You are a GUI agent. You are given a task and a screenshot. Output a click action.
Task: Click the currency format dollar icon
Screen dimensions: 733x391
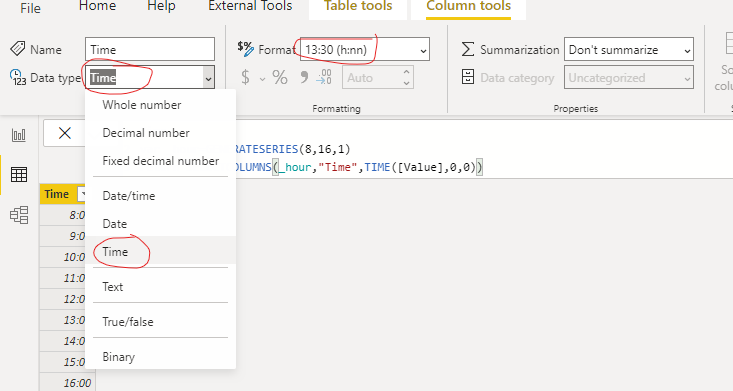coord(245,77)
